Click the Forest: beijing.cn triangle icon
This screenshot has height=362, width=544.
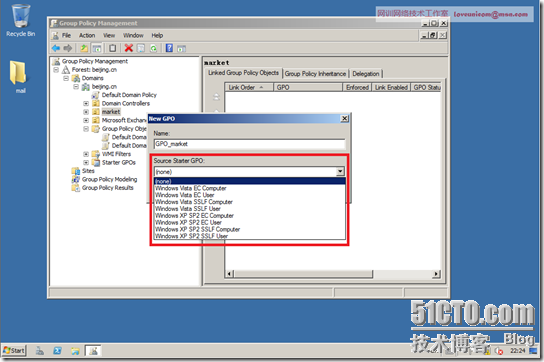click(x=66, y=70)
